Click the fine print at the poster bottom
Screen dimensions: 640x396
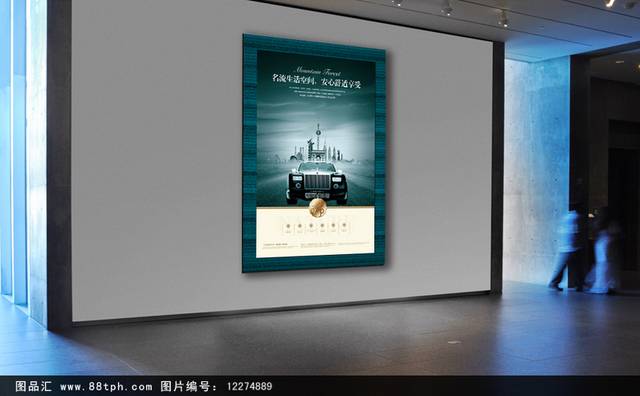[315, 246]
